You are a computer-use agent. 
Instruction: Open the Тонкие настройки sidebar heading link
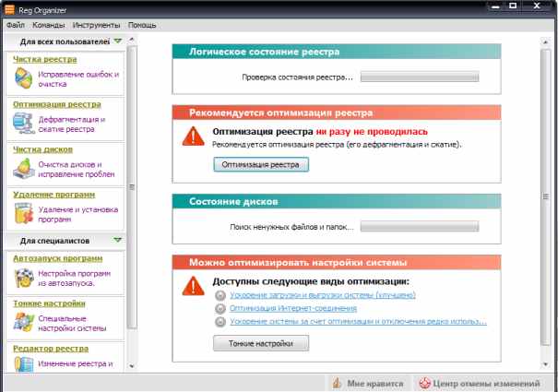[x=49, y=303]
